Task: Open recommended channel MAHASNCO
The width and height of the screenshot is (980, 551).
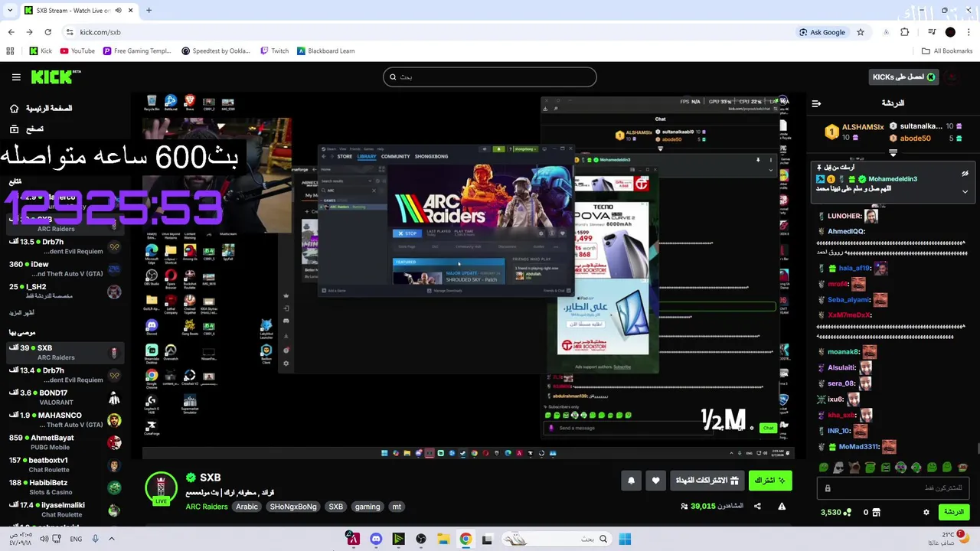Action: click(64, 420)
